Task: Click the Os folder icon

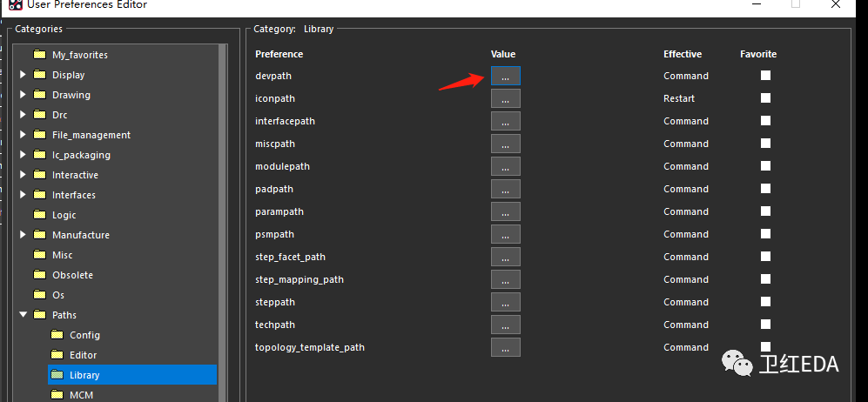Action: 38,295
